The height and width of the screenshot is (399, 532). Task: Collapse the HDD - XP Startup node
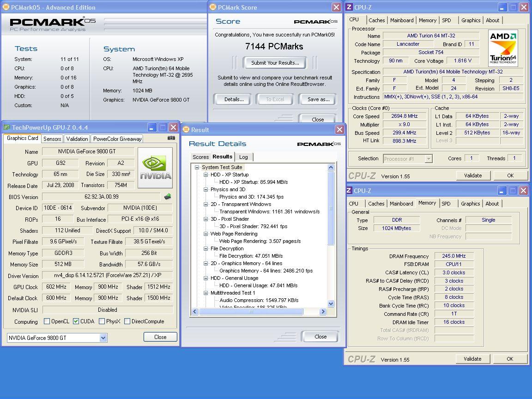(206, 175)
